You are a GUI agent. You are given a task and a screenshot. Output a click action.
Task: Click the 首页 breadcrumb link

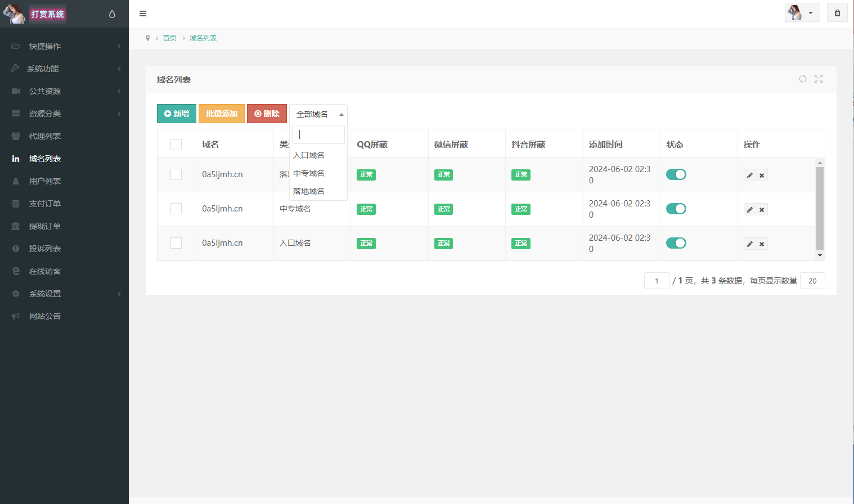169,38
